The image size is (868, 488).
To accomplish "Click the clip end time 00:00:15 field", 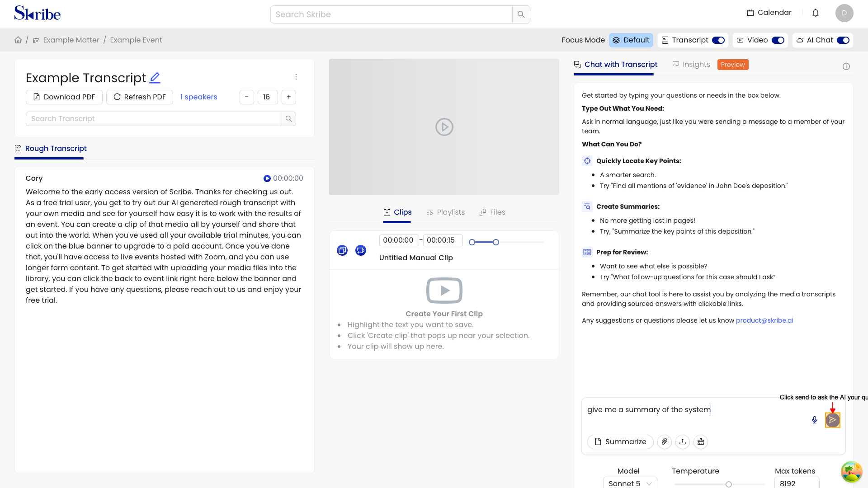I will click(x=443, y=240).
